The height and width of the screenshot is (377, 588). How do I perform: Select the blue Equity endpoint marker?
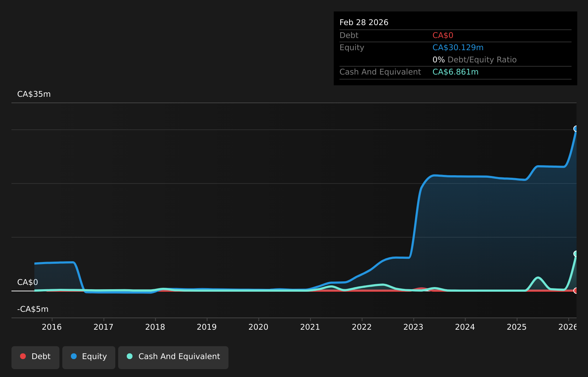tap(576, 129)
